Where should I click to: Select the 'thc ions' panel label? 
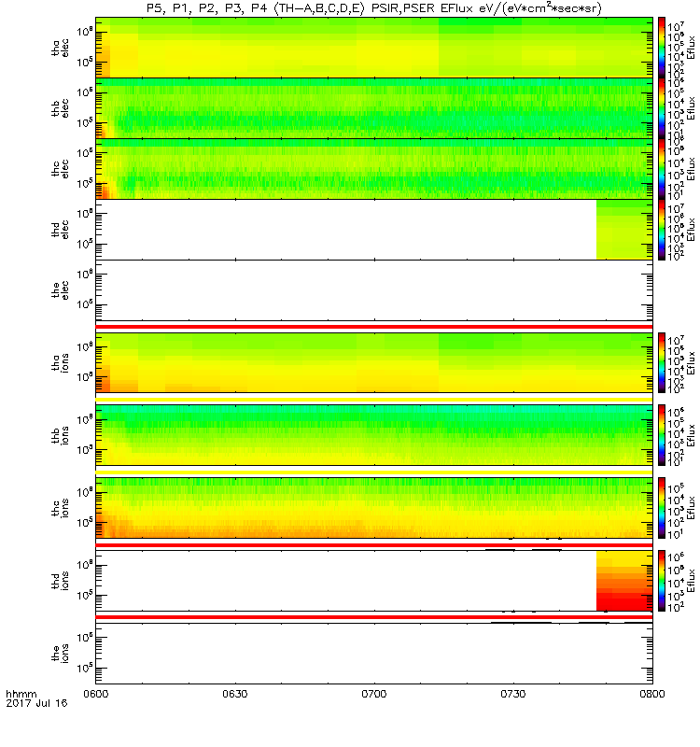[61, 508]
